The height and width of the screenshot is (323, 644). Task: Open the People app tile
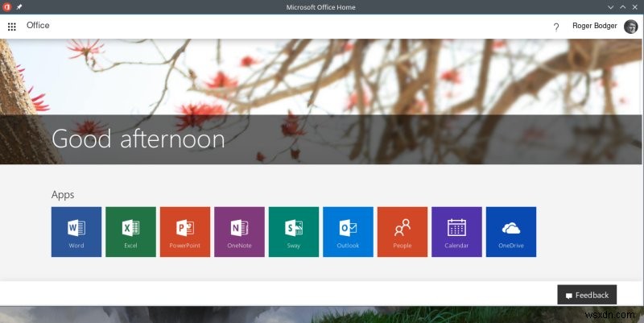point(402,232)
